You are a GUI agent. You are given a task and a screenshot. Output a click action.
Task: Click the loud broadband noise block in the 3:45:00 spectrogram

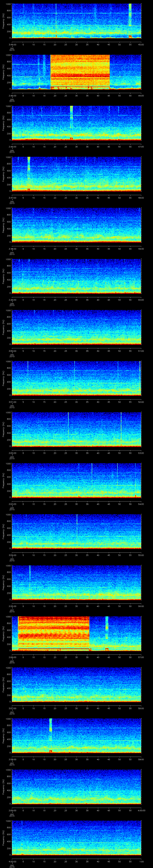(80, 72)
